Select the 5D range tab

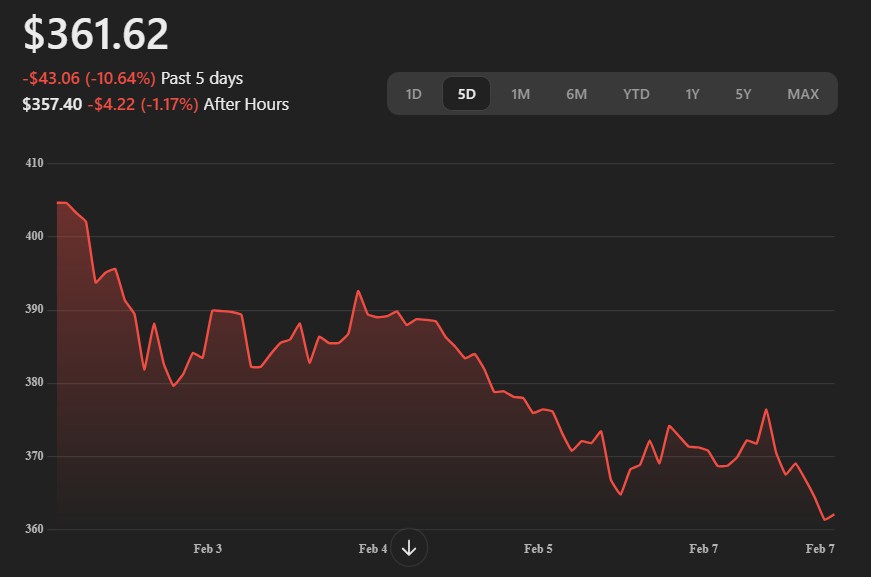(466, 94)
